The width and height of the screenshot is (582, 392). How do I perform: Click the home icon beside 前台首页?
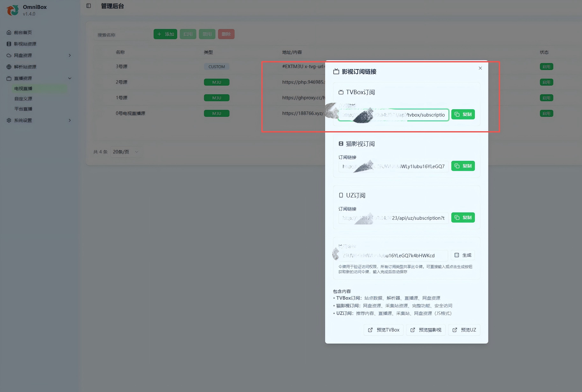[9, 32]
